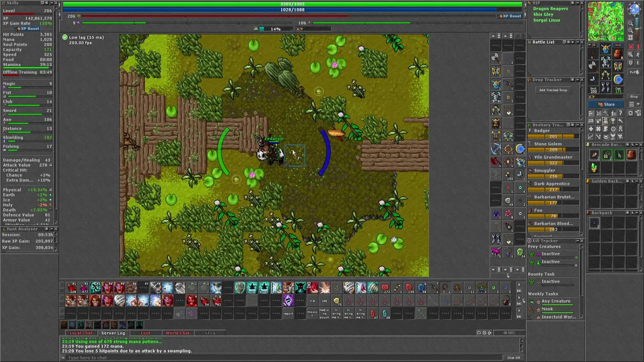Click the minimap compass rose
The width and height of the screenshot is (644, 362).
(634, 8)
